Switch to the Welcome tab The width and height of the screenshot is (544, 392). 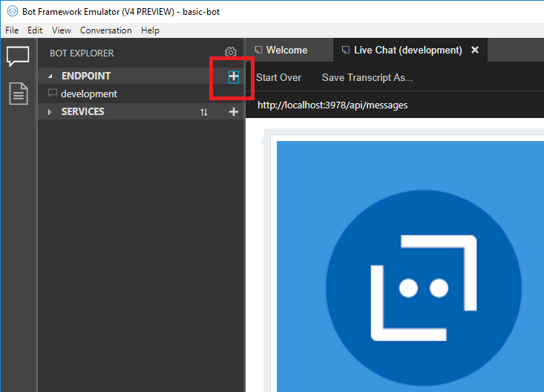[289, 50]
